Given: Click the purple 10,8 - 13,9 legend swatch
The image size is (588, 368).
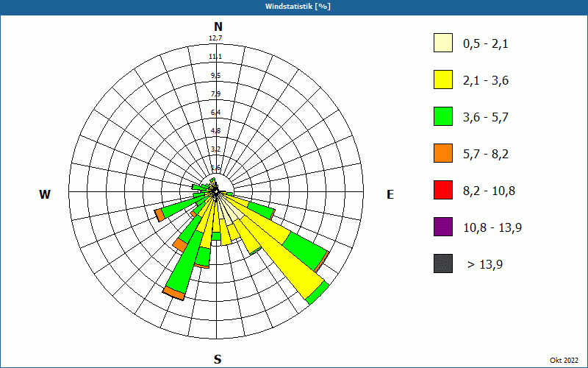Looking at the screenshot, I should pyautogui.click(x=443, y=227).
